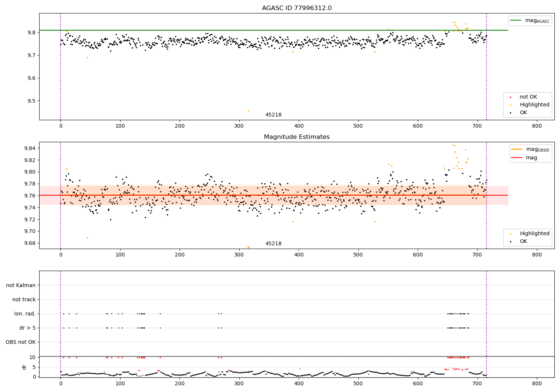Click the '45218' annotation in the top plot
Screen dimensions: 560x392
[273, 115]
